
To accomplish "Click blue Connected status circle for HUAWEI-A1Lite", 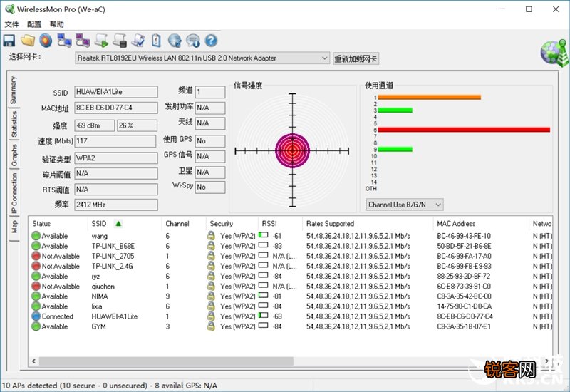I will tap(36, 316).
